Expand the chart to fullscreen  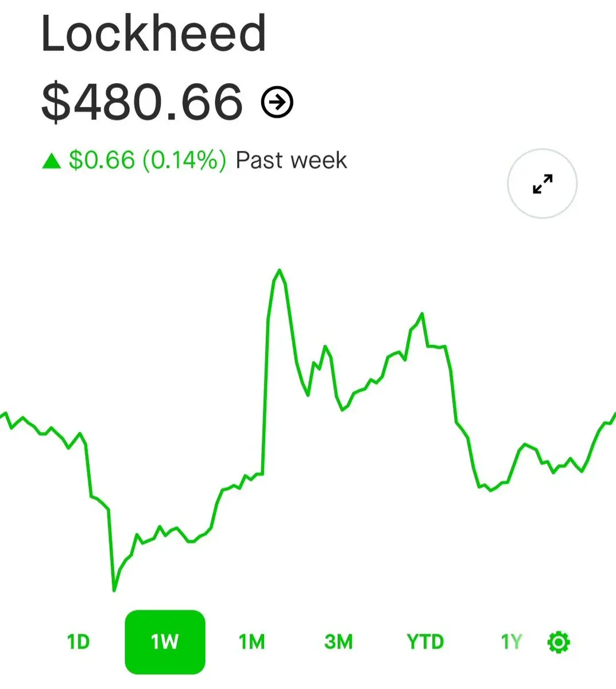[x=543, y=184]
